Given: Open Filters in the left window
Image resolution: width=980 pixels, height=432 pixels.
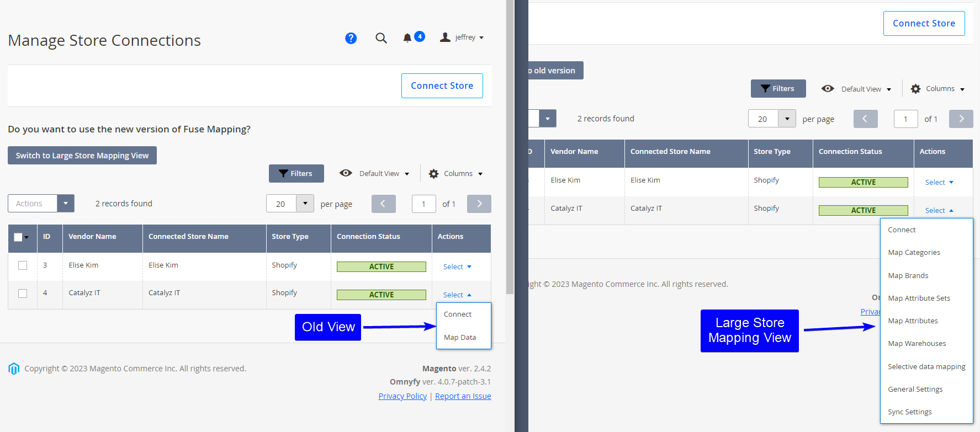Looking at the screenshot, I should pyautogui.click(x=296, y=173).
